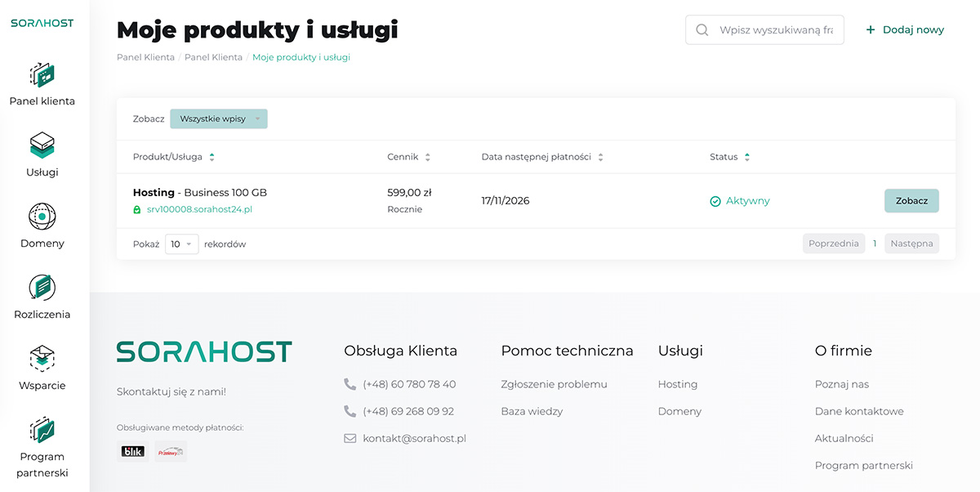
Task: Click the search phrase input field
Action: coord(775,30)
